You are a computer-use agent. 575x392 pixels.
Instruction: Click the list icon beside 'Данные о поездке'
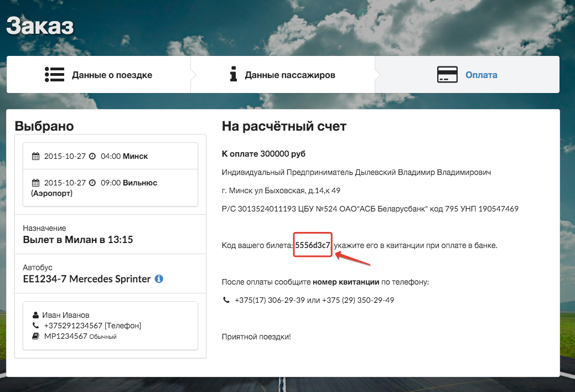click(x=55, y=75)
